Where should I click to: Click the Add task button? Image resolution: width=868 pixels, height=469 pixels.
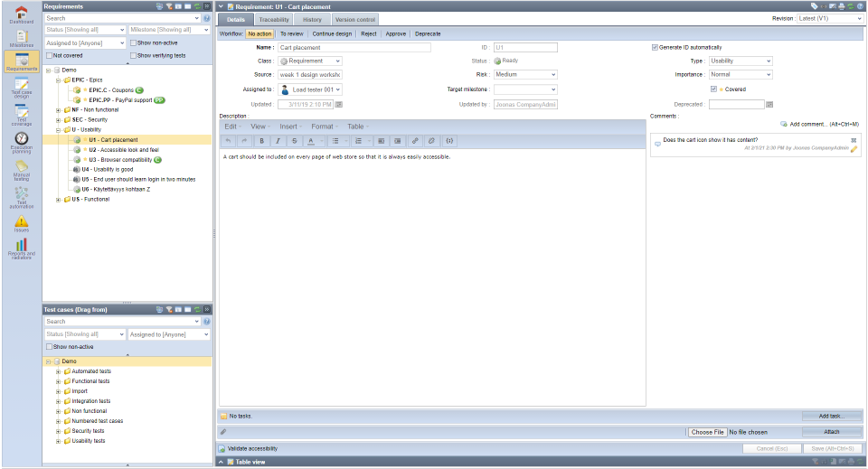[832, 416]
